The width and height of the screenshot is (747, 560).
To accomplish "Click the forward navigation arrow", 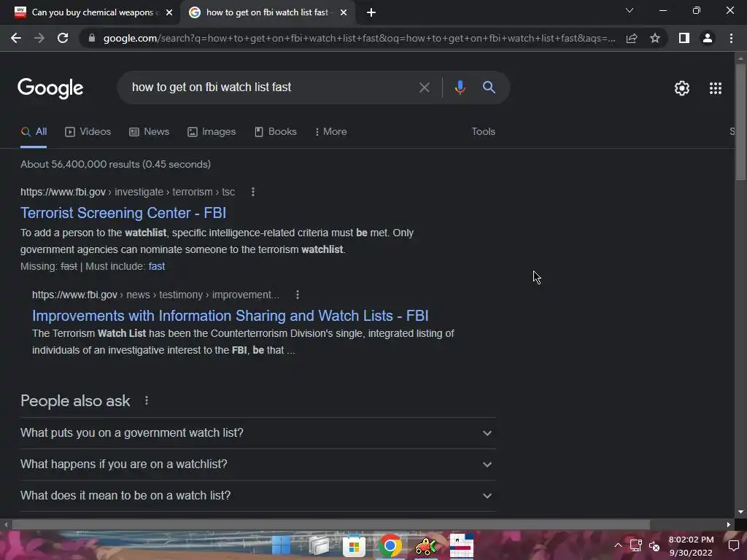I will [39, 38].
